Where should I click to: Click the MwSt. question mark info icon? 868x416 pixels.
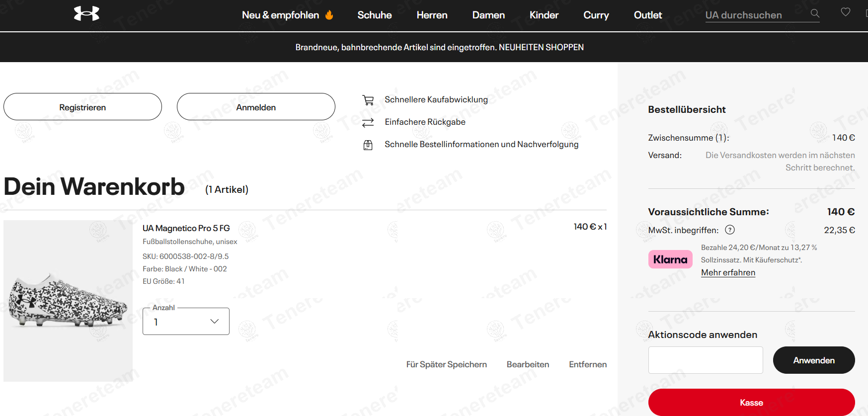[730, 230]
